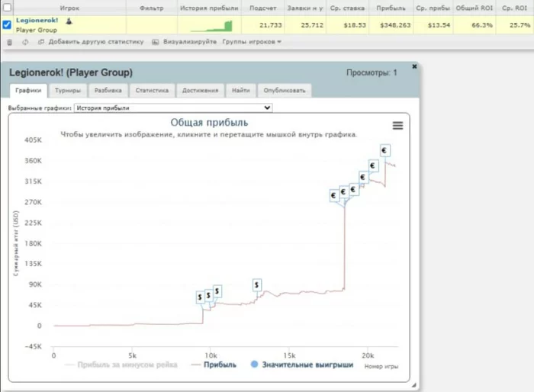Click the $18.53 average stake value

tap(355, 25)
